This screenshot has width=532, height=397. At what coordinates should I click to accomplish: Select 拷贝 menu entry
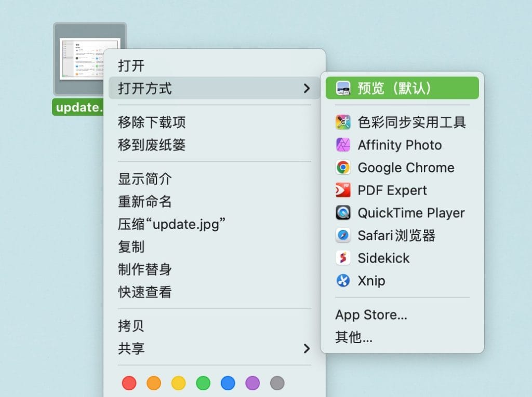click(x=214, y=326)
